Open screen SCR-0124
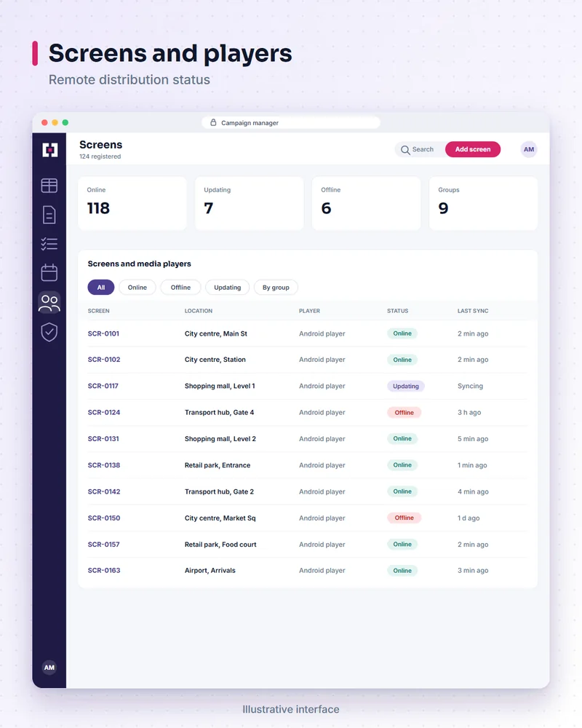 coord(104,412)
